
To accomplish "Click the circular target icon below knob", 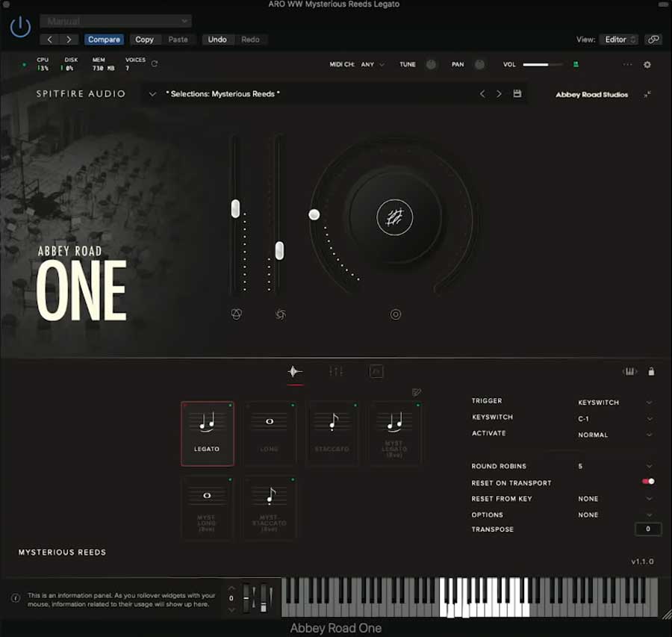I will [x=395, y=314].
